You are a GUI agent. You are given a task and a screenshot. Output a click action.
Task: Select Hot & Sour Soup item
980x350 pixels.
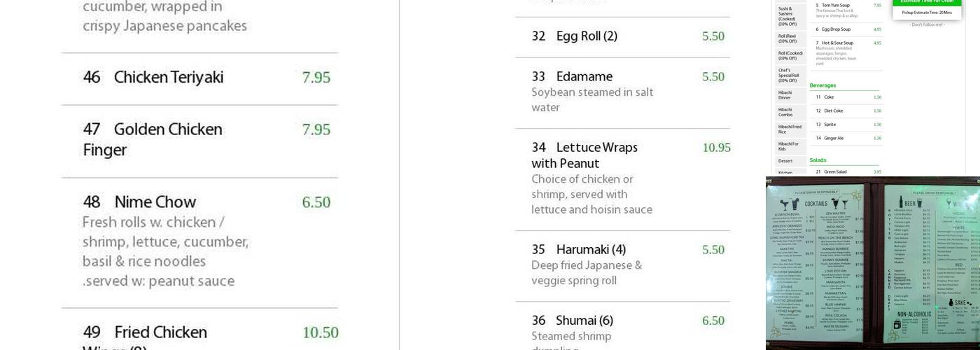[838, 43]
